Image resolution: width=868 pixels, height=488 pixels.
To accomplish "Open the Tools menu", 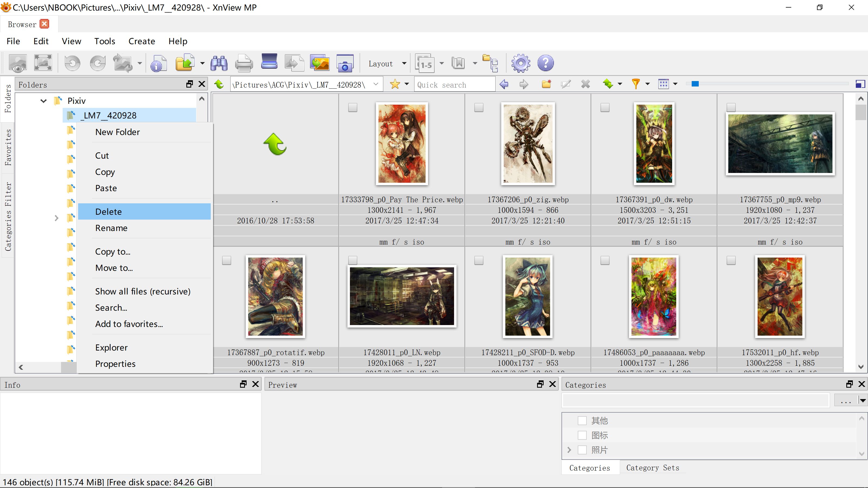I will (x=104, y=41).
